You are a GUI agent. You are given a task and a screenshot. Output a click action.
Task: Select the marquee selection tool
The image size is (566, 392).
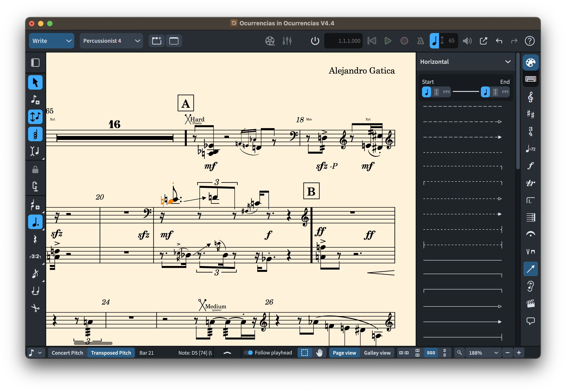[x=304, y=353]
